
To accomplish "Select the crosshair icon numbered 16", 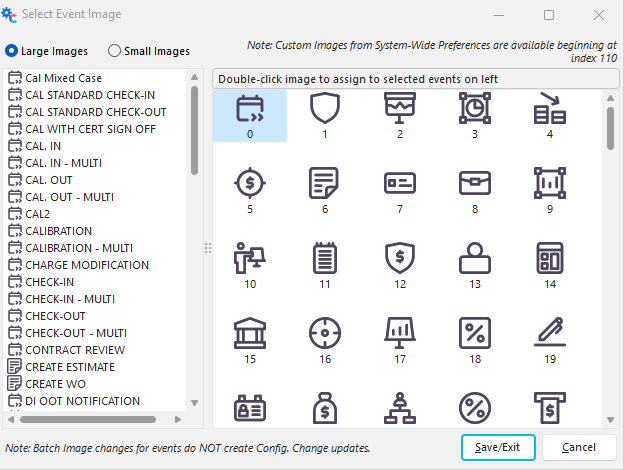I will click(x=325, y=333).
